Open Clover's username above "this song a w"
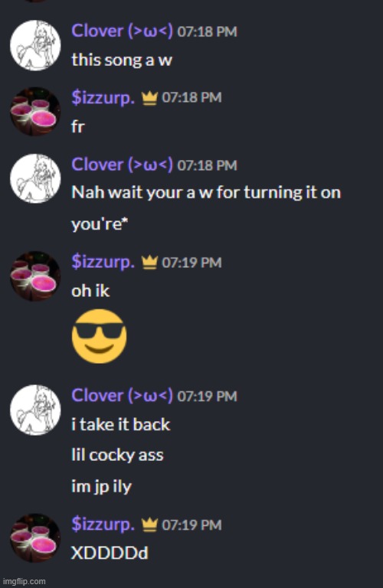 tap(123, 31)
